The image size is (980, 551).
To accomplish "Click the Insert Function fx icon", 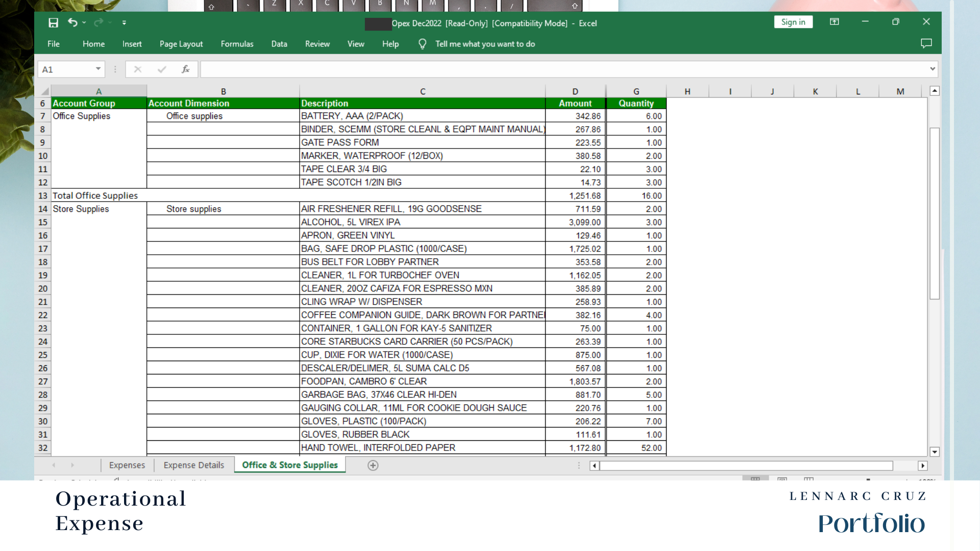I will [185, 69].
